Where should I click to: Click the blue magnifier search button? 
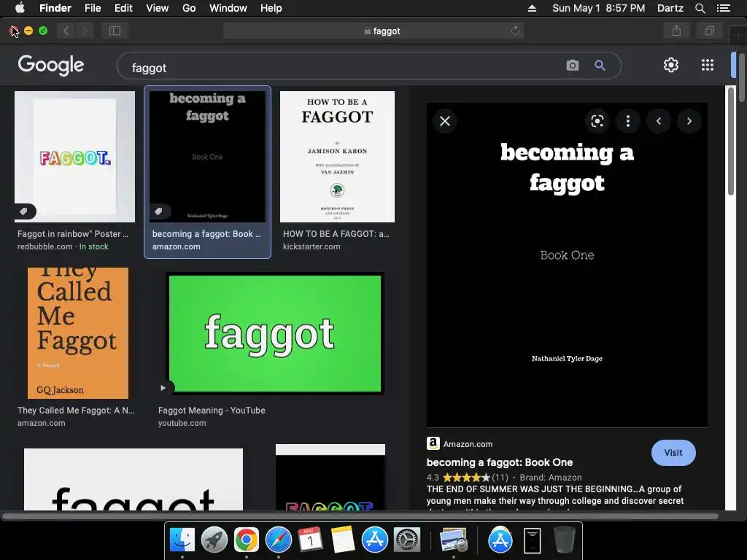600,65
